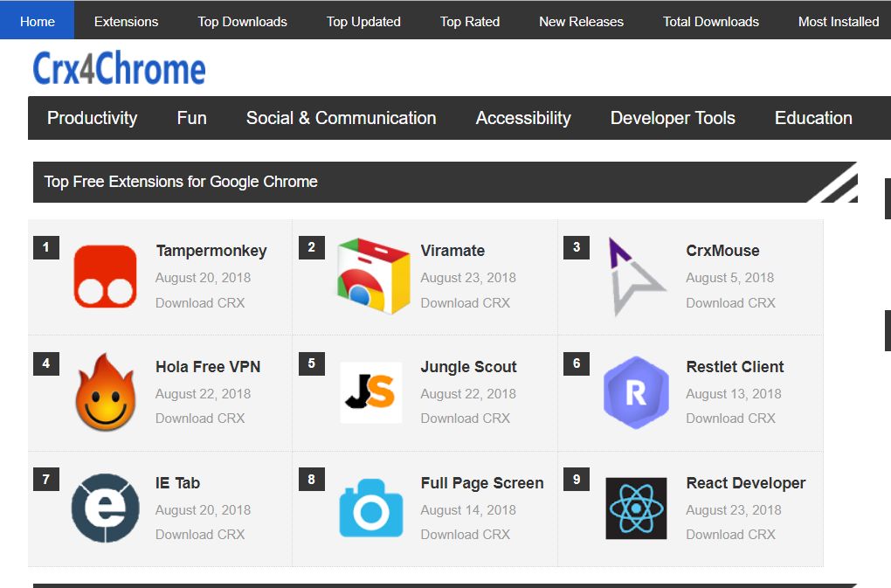
Task: Click Download CRX under IE Tab
Action: click(x=200, y=535)
